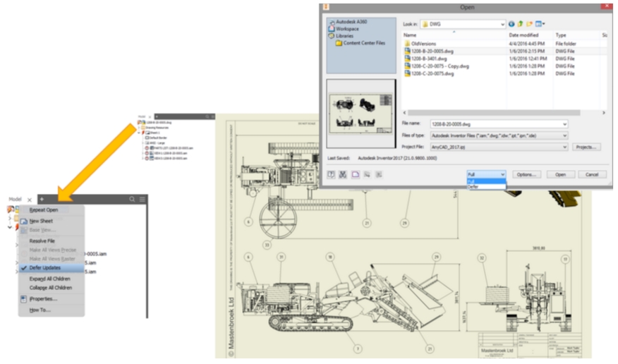Open the Project File dropdown
This screenshot has height=364, width=618.
(x=564, y=147)
